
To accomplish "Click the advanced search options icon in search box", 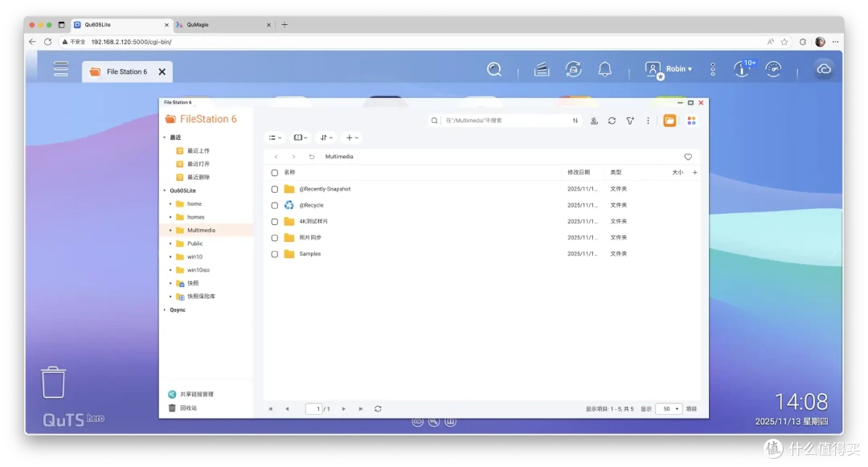I will [575, 121].
